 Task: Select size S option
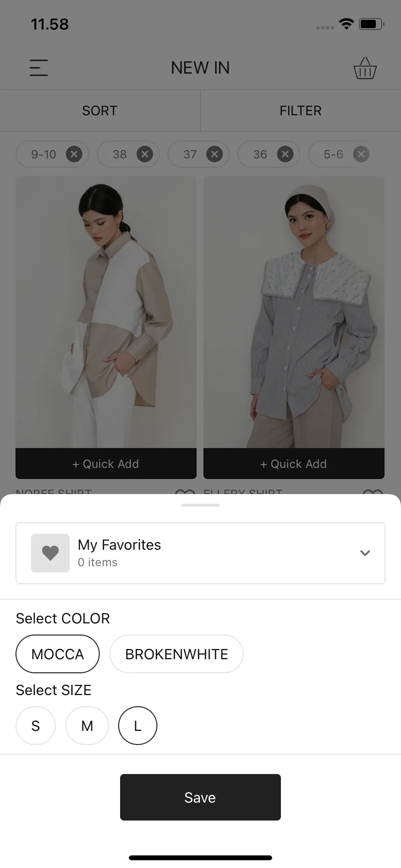pos(35,726)
